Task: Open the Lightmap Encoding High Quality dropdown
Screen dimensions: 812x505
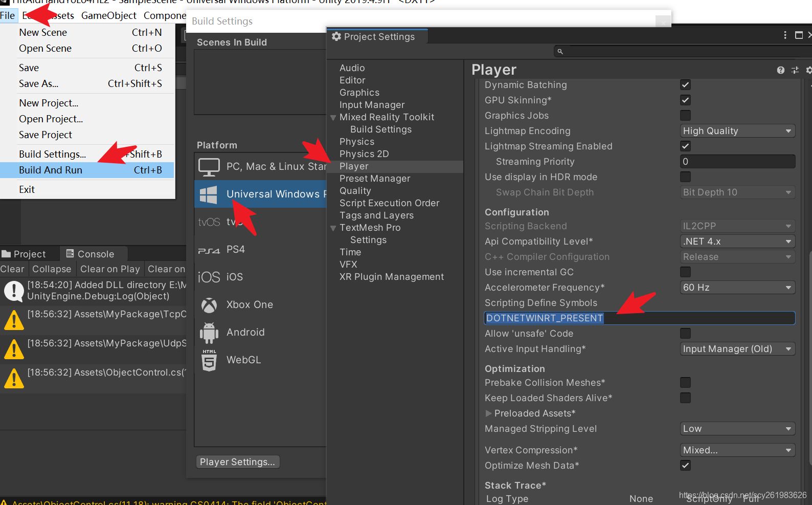Action: tap(737, 131)
